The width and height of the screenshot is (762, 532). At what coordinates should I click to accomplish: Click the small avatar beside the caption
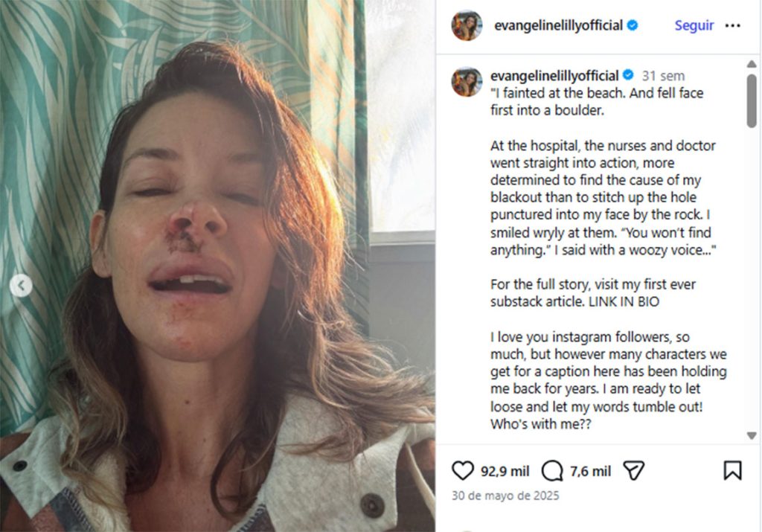[467, 81]
